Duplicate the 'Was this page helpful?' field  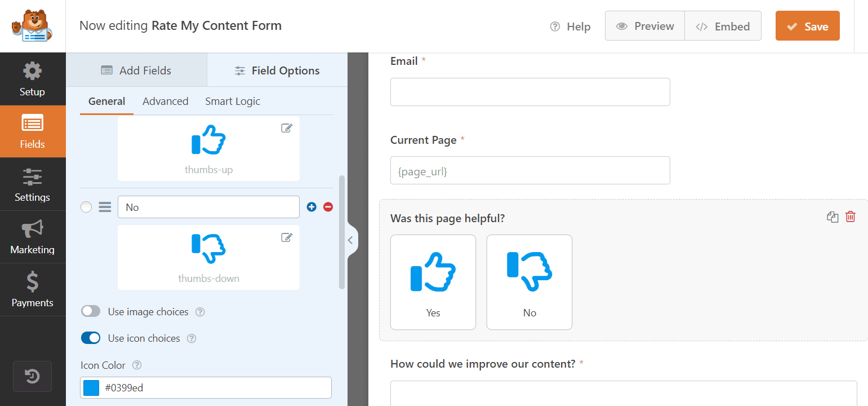click(833, 217)
